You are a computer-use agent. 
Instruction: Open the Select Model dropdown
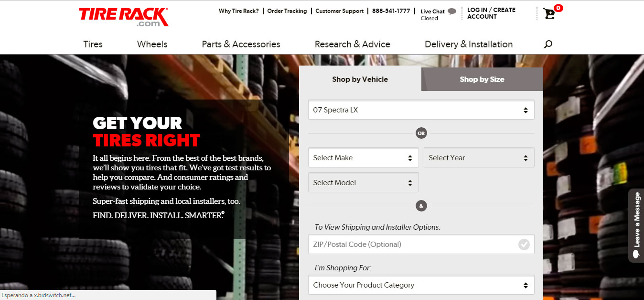pyautogui.click(x=363, y=183)
